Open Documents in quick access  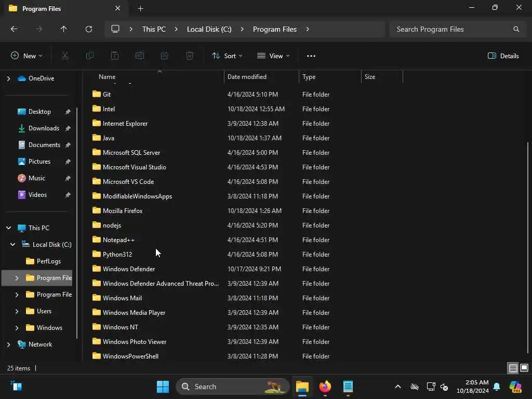click(x=44, y=145)
